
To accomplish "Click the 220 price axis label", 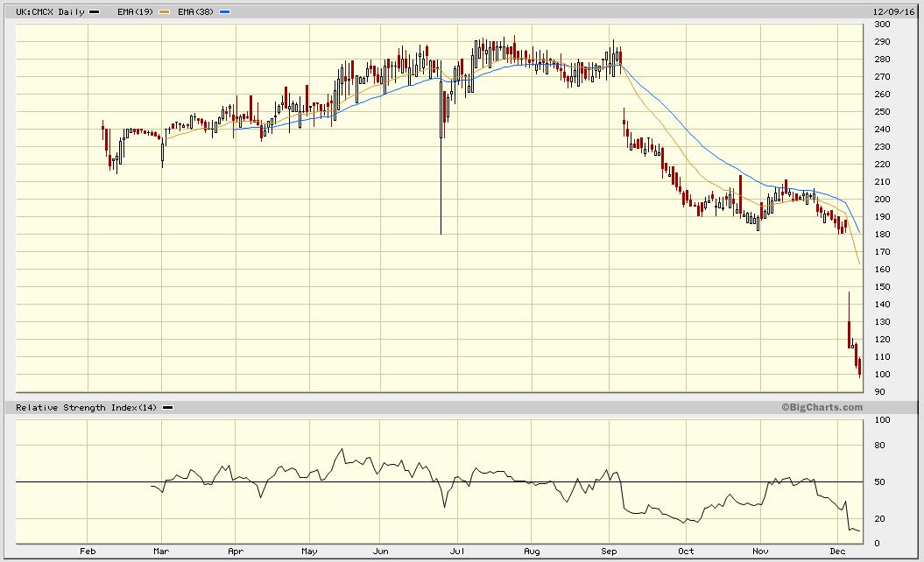I will click(x=882, y=165).
